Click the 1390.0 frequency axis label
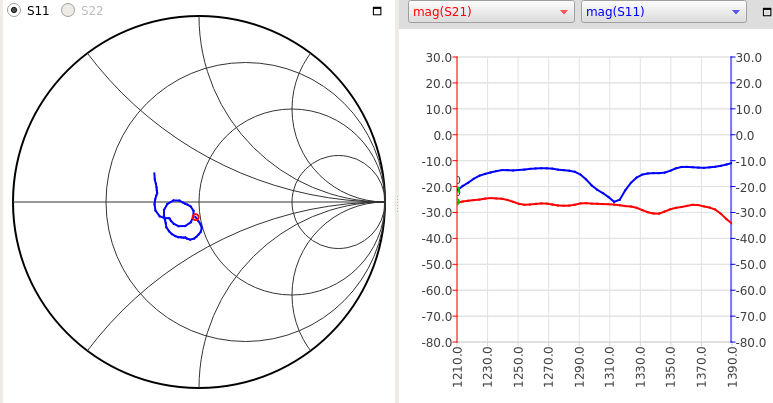Viewport: 773px width, 403px height. 732,366
